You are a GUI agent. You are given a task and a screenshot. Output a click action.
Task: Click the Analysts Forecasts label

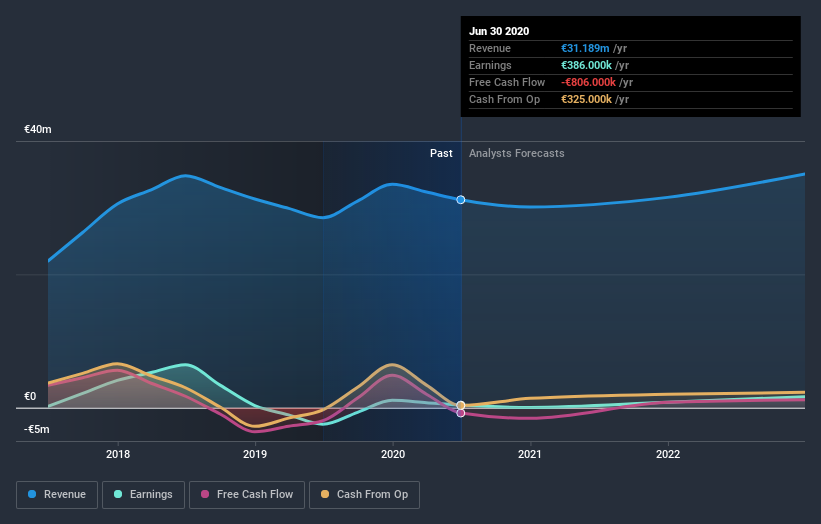click(x=517, y=153)
